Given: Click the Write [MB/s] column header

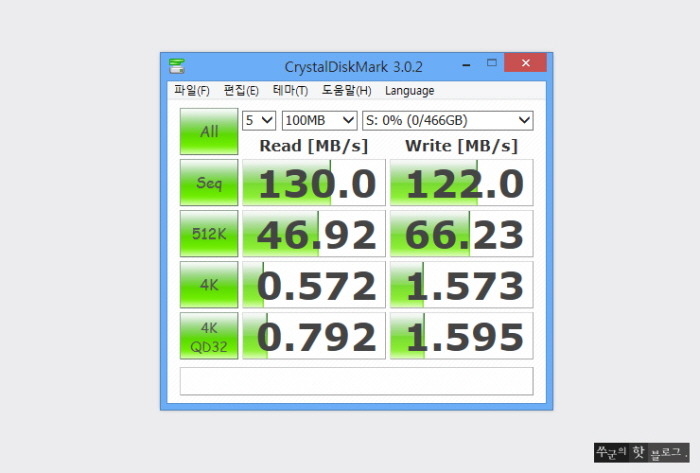Looking at the screenshot, I should point(462,146).
